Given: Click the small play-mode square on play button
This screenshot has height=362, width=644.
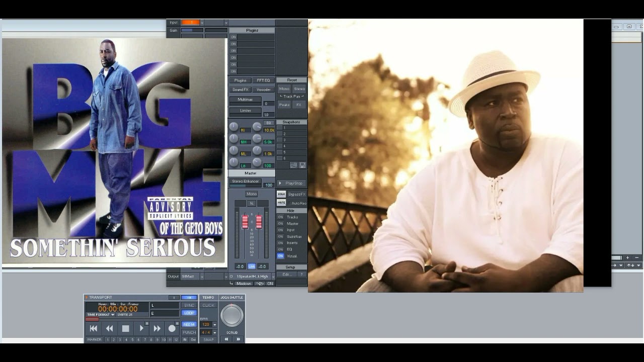Looking at the screenshot, I should tap(147, 323).
